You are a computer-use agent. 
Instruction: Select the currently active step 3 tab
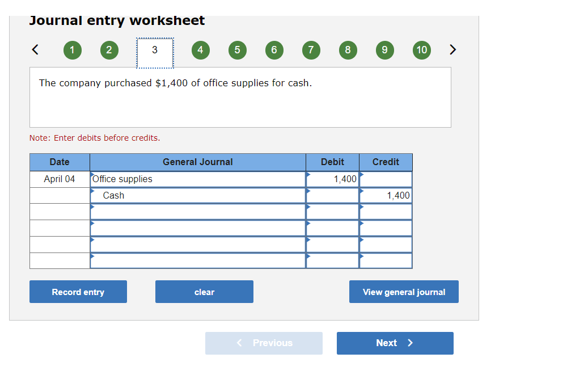point(155,50)
